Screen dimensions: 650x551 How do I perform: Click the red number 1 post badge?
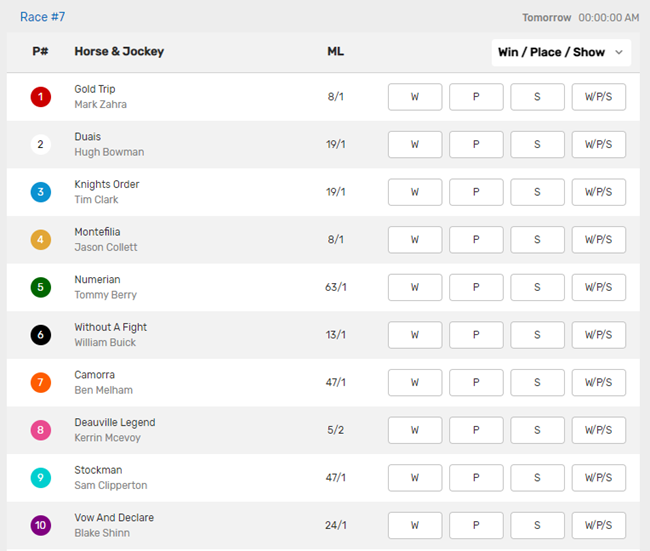(x=40, y=97)
